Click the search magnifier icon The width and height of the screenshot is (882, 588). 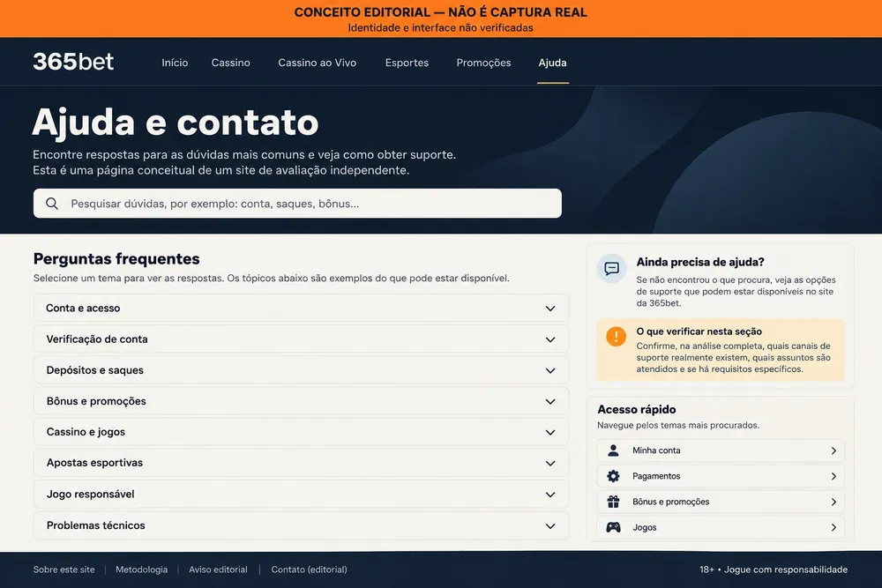tap(52, 204)
